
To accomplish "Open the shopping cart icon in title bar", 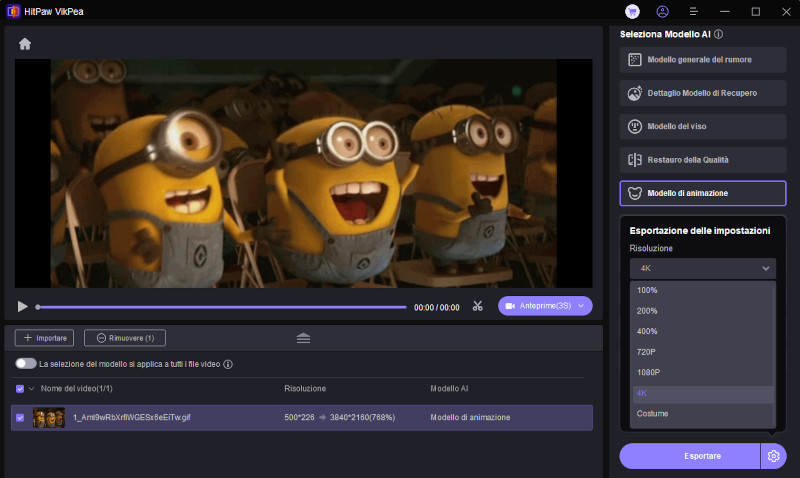I will pyautogui.click(x=632, y=11).
